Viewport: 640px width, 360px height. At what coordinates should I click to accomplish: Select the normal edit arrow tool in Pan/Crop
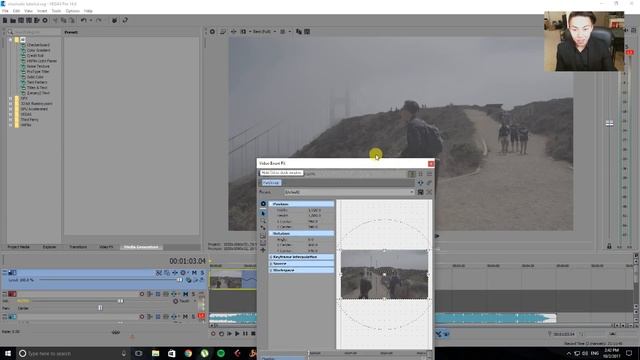pos(263,213)
